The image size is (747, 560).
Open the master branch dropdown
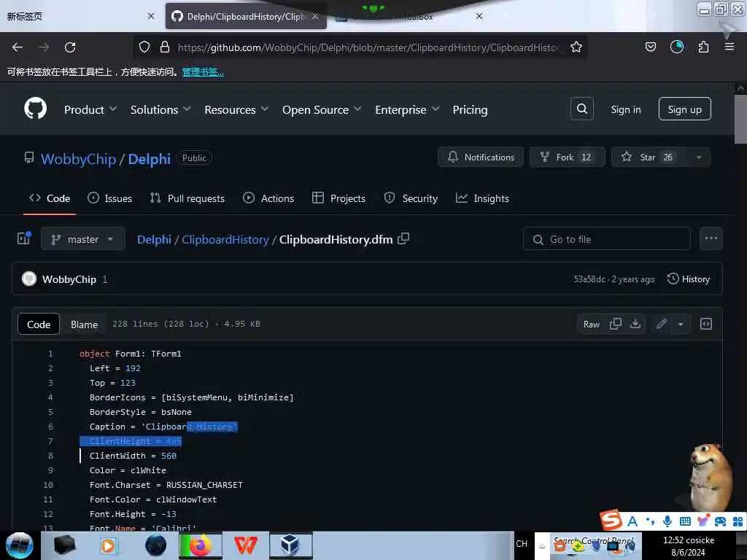(x=83, y=238)
